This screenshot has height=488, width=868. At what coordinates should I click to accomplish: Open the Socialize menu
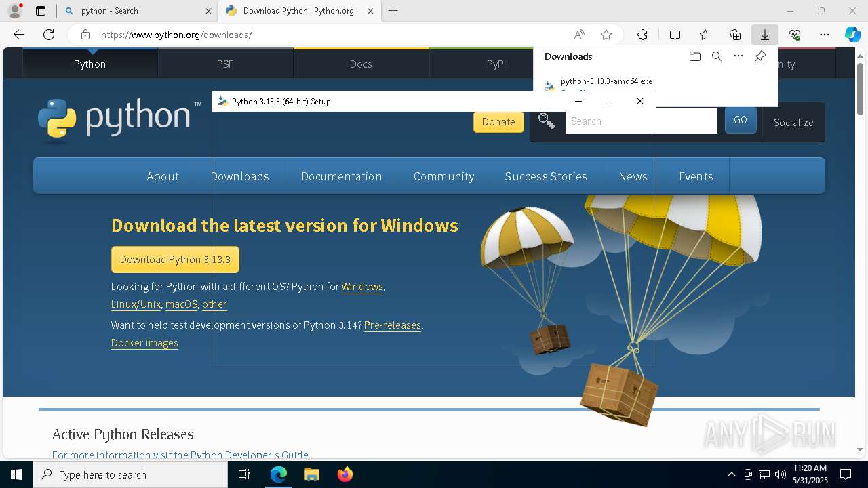pyautogui.click(x=793, y=122)
